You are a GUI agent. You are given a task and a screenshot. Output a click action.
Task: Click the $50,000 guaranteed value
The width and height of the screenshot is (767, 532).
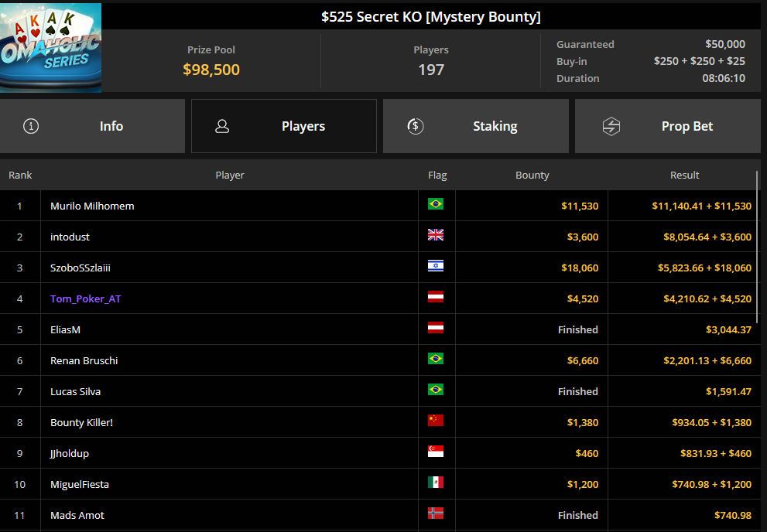[725, 44]
